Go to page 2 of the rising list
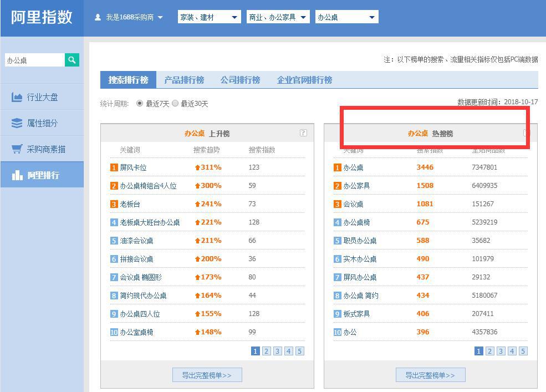 [x=267, y=351]
